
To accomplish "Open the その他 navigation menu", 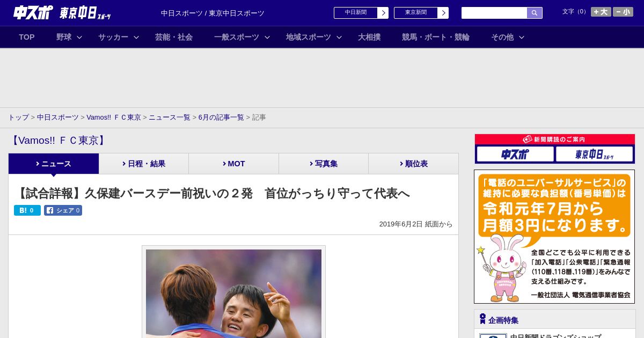I will point(502,37).
